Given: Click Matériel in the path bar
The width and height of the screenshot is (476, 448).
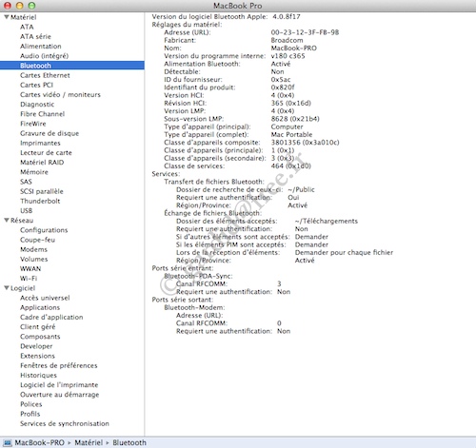Looking at the screenshot, I should click(89, 442).
